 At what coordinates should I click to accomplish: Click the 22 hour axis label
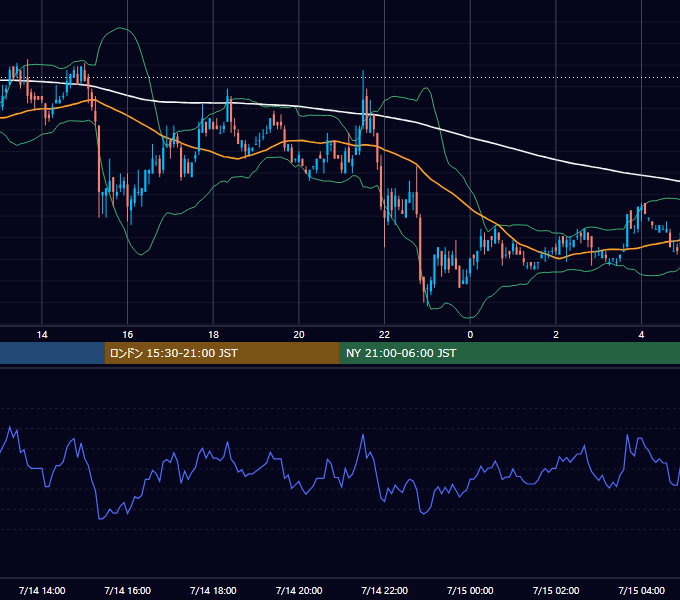pyautogui.click(x=384, y=335)
